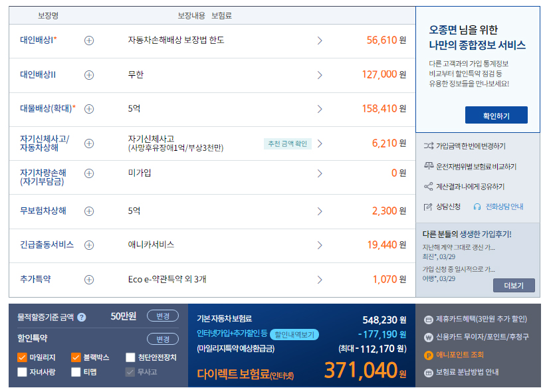The image size is (547, 392).
Task: Click the plus icon beside 자기신체사고/자동차상해
Action: (x=89, y=144)
